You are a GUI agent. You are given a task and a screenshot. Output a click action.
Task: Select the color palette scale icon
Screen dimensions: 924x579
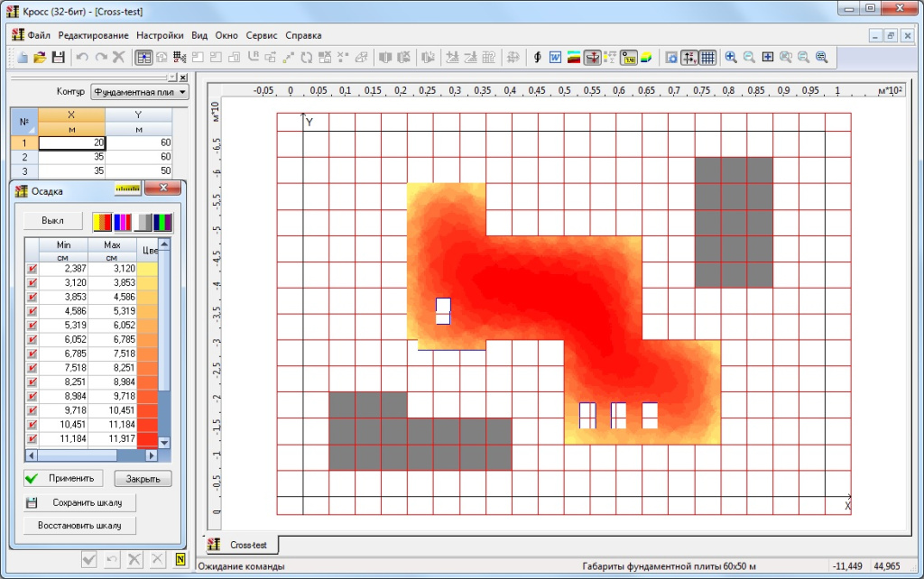110,221
